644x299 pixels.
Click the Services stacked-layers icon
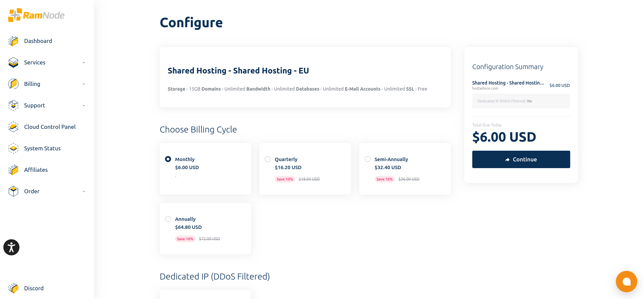(13, 62)
